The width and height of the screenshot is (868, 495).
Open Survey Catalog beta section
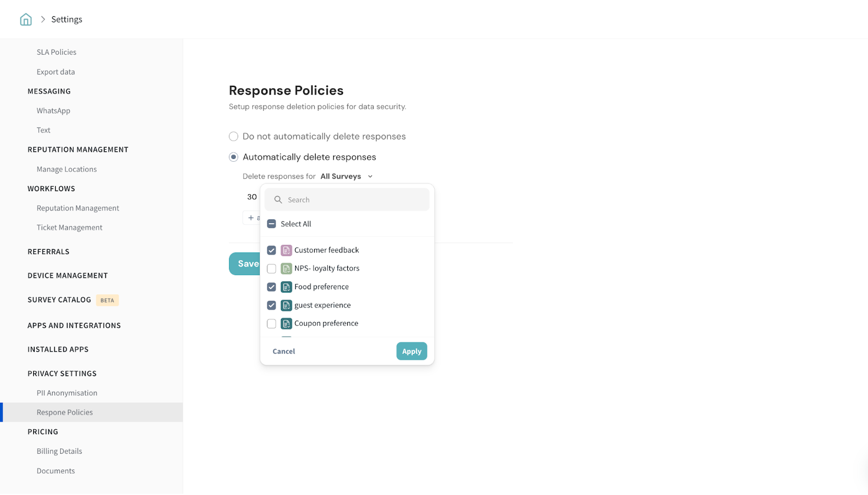click(x=60, y=300)
